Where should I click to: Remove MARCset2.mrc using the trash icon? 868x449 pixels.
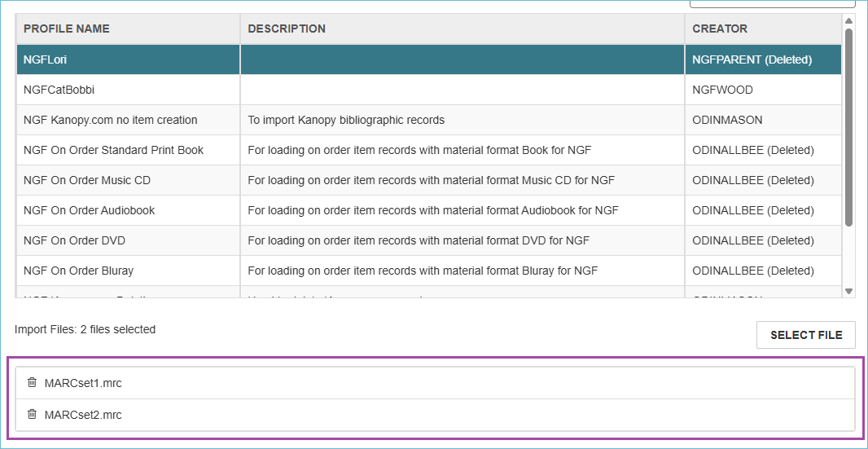pyautogui.click(x=32, y=414)
